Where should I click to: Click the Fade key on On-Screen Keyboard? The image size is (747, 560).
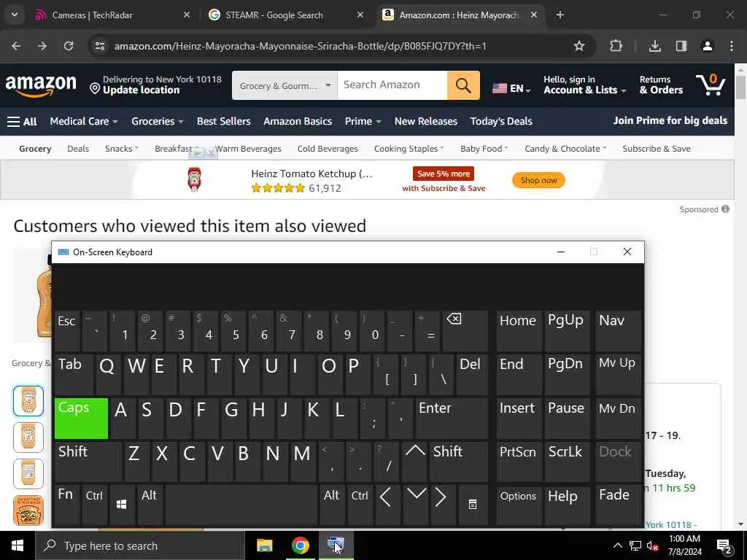point(617,505)
